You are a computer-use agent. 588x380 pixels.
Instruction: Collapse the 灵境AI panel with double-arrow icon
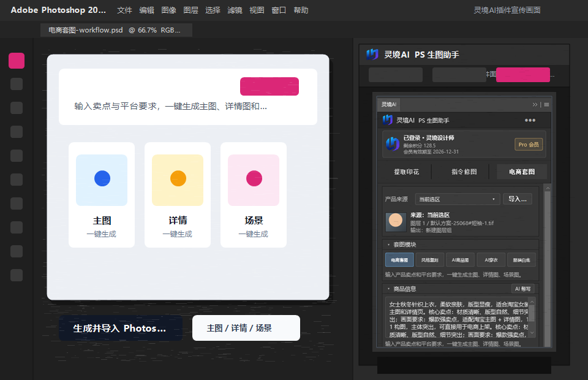tap(535, 105)
